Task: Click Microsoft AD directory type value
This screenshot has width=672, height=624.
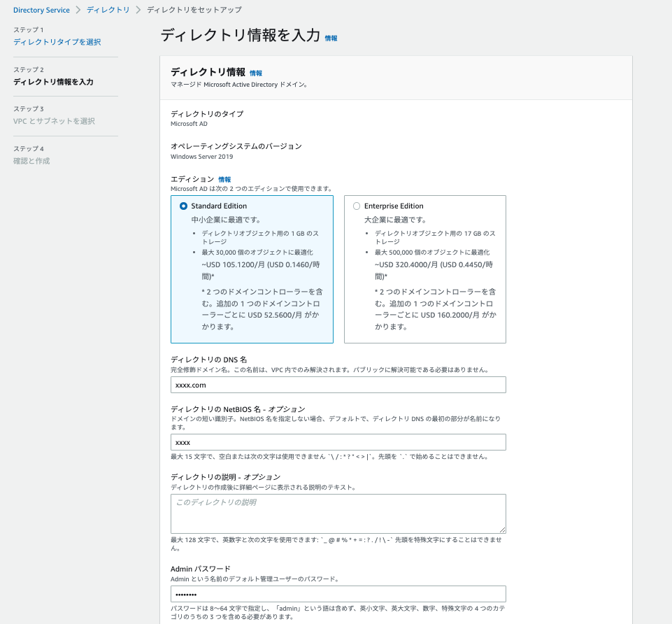Action: point(189,124)
